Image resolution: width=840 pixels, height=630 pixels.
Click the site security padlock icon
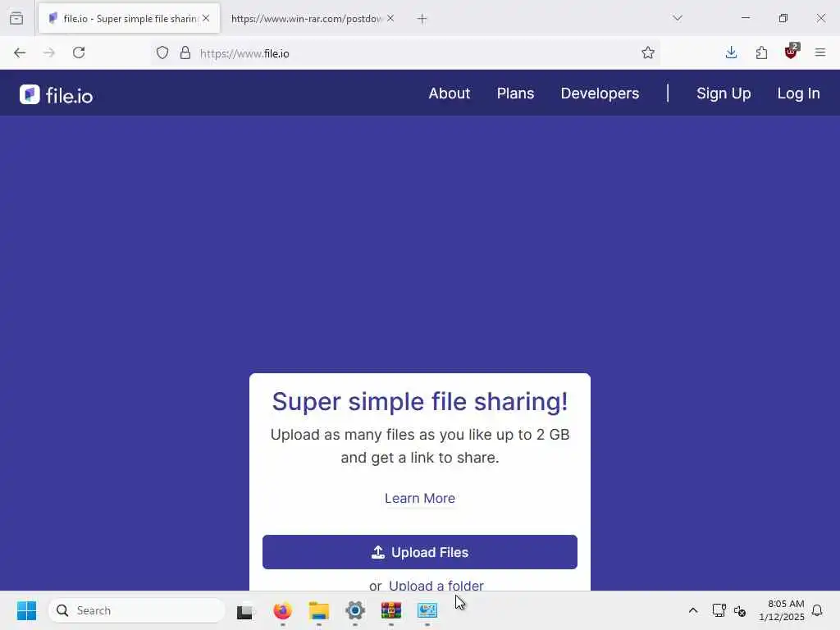(x=185, y=52)
